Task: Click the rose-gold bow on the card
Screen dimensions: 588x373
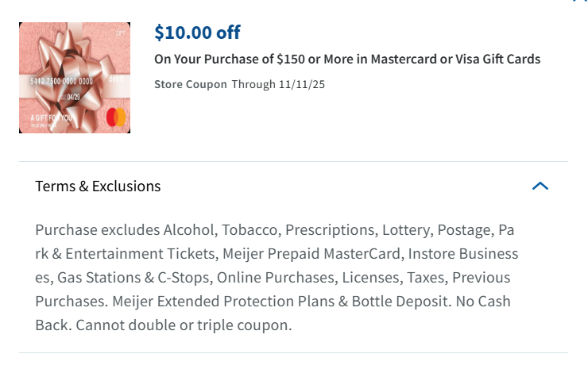Action: pos(73,63)
